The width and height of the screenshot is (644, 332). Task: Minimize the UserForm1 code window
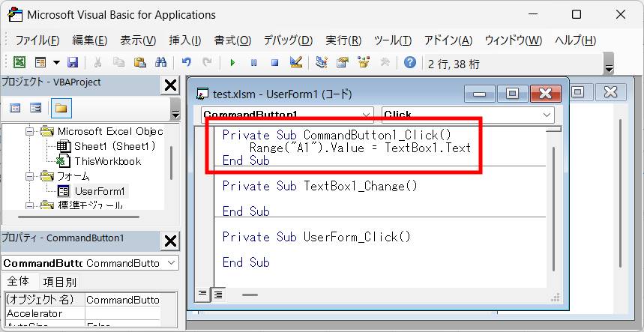[480, 94]
